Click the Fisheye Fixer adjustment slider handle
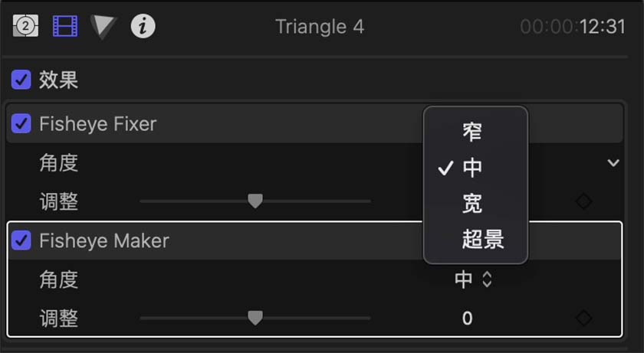Screen dimensions: 644x353 coord(255,201)
